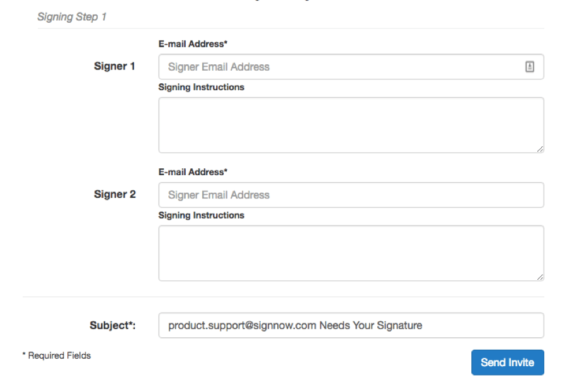Click the Signing Instructions label under Signer 1 email
The width and height of the screenshot is (567, 392).
[x=201, y=87]
